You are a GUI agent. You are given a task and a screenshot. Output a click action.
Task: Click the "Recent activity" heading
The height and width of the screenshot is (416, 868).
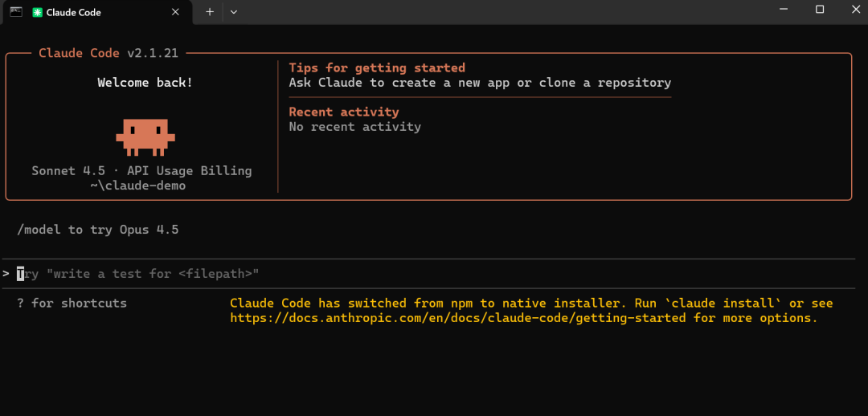click(x=344, y=112)
